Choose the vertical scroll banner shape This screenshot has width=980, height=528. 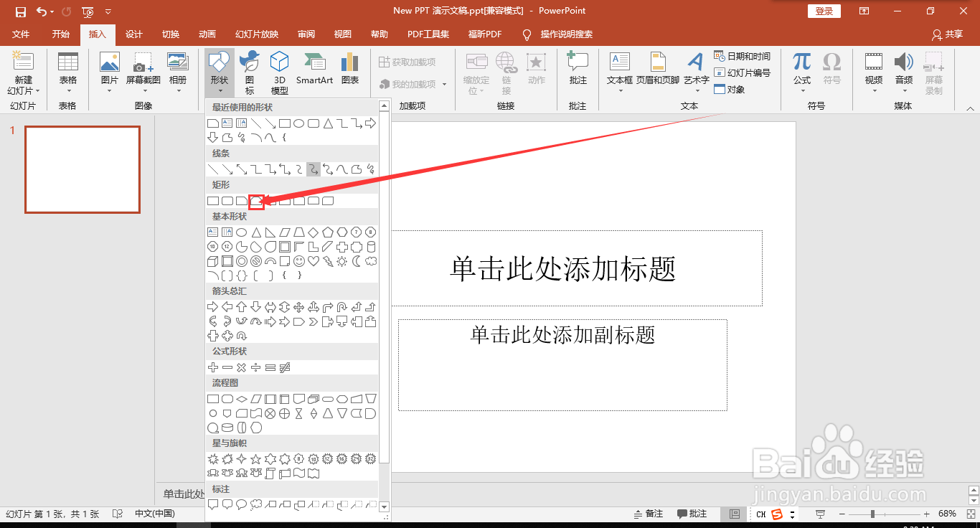tap(270, 473)
